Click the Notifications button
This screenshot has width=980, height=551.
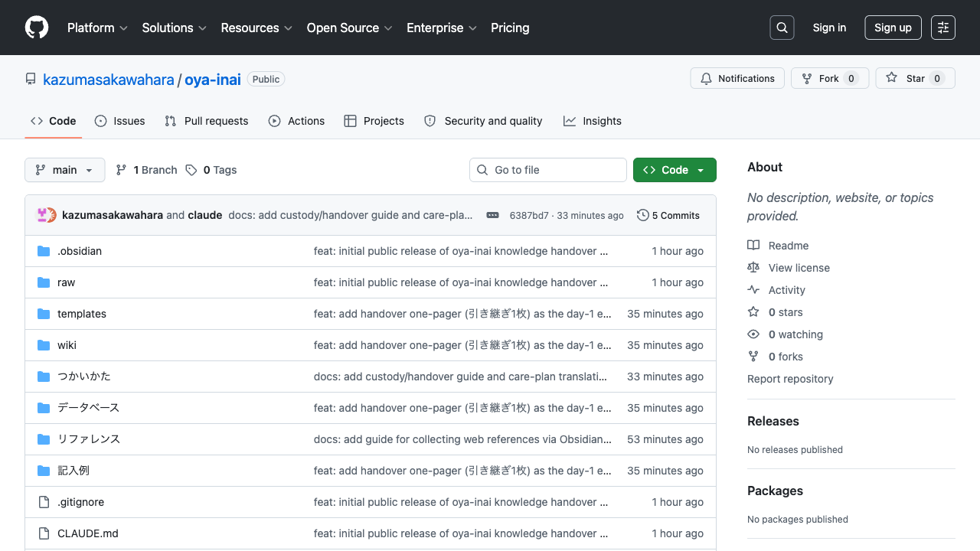point(737,78)
